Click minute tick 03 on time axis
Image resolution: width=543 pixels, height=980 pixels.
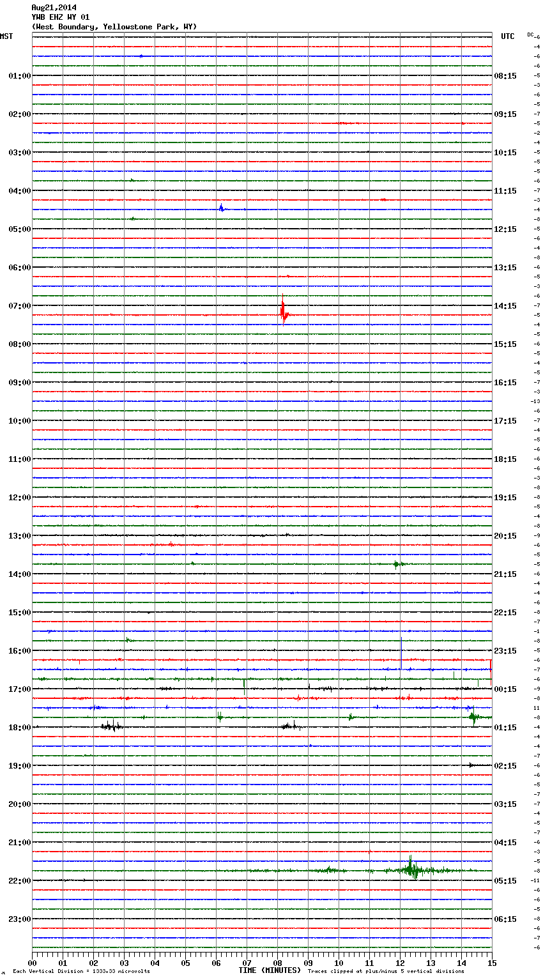pyautogui.click(x=124, y=963)
